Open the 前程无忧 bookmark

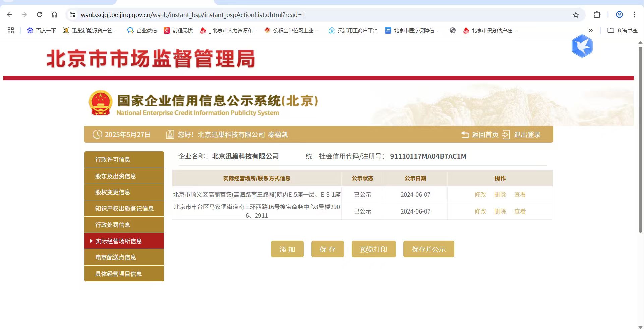point(178,30)
